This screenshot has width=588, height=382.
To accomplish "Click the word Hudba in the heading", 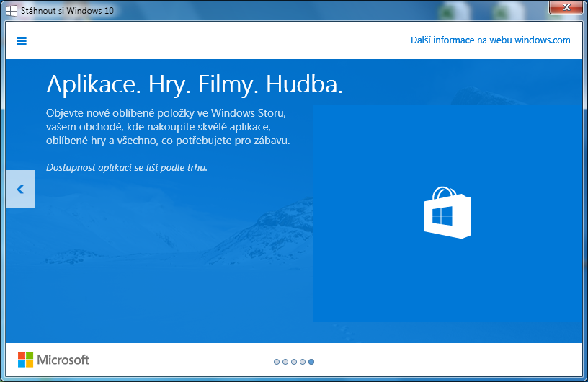I will (304, 84).
